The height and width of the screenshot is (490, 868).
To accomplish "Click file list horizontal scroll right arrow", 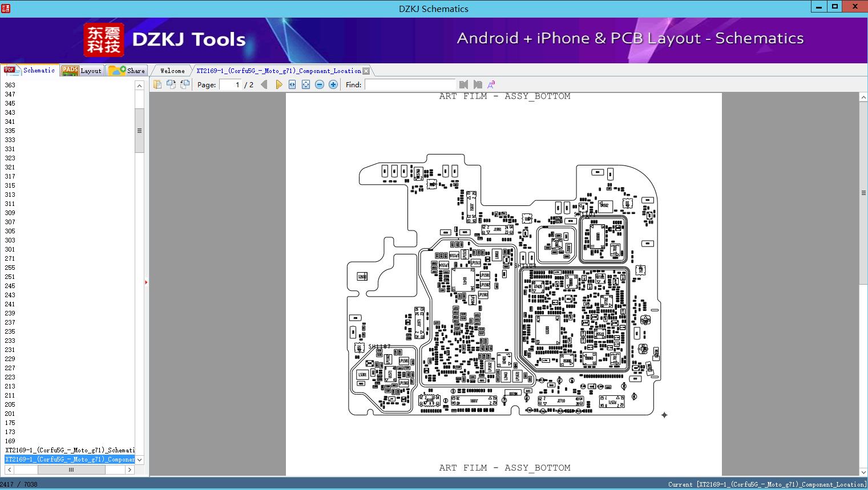I will 130,469.
